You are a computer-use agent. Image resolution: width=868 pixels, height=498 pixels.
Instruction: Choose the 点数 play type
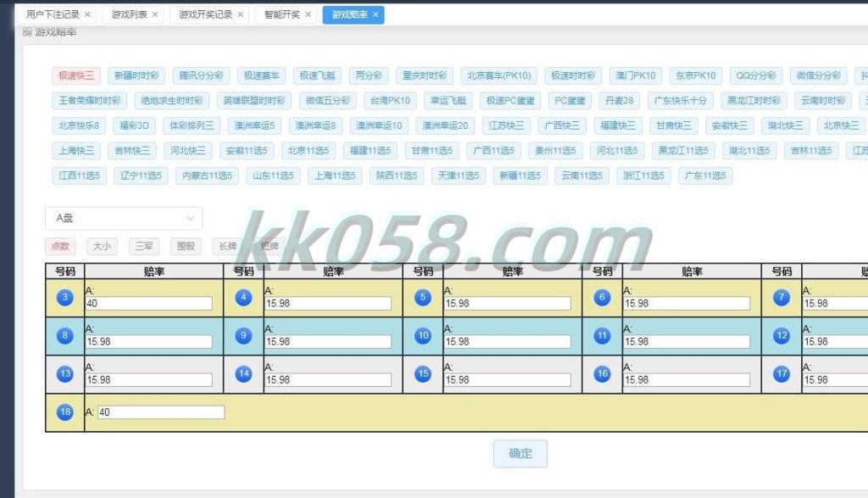coord(60,246)
